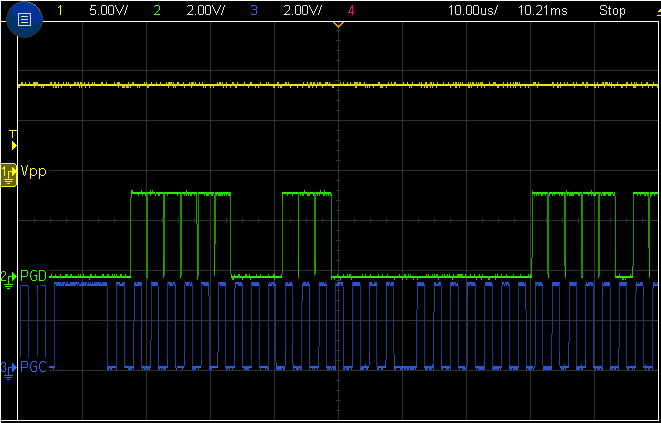This screenshot has height=423, width=661.
Task: Click the orange trigger position triangle at top
Action: click(x=338, y=24)
